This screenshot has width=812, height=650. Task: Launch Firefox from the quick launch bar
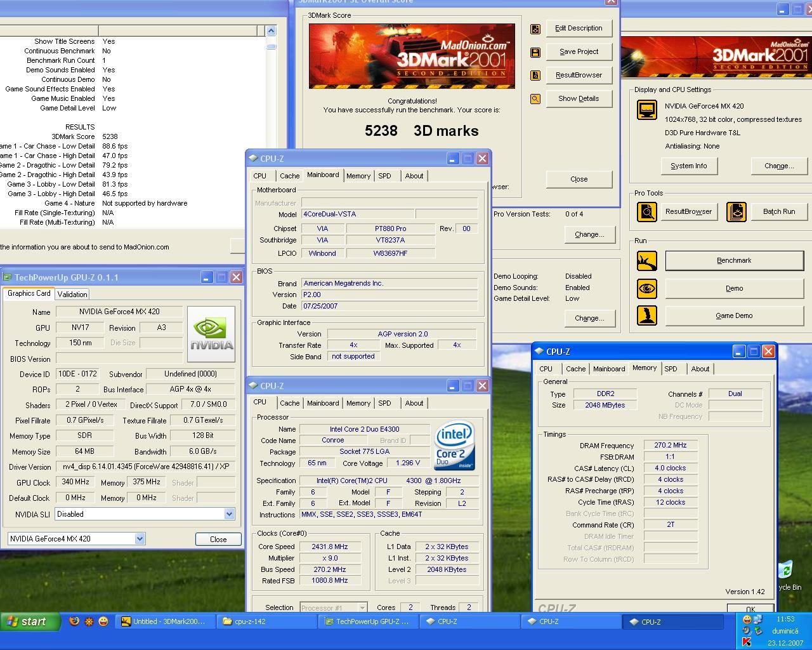74,621
